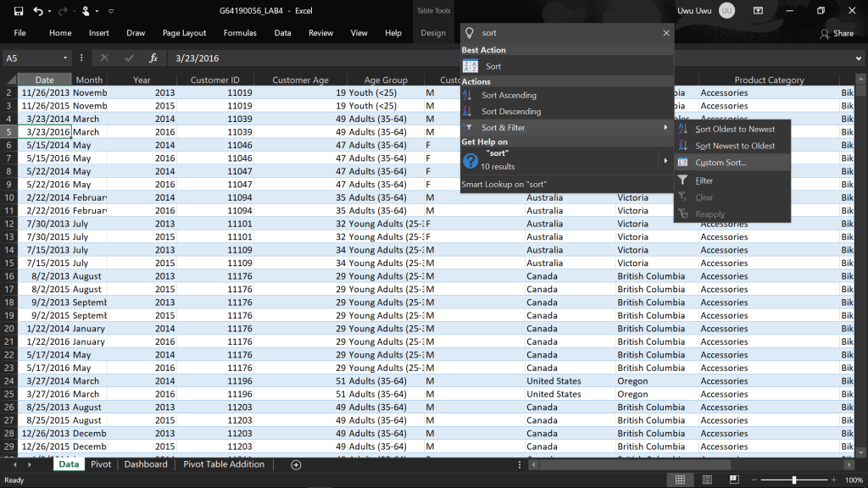Click Smart Lookup on "sort"
Viewport: 868px width, 488px height.
[504, 184]
